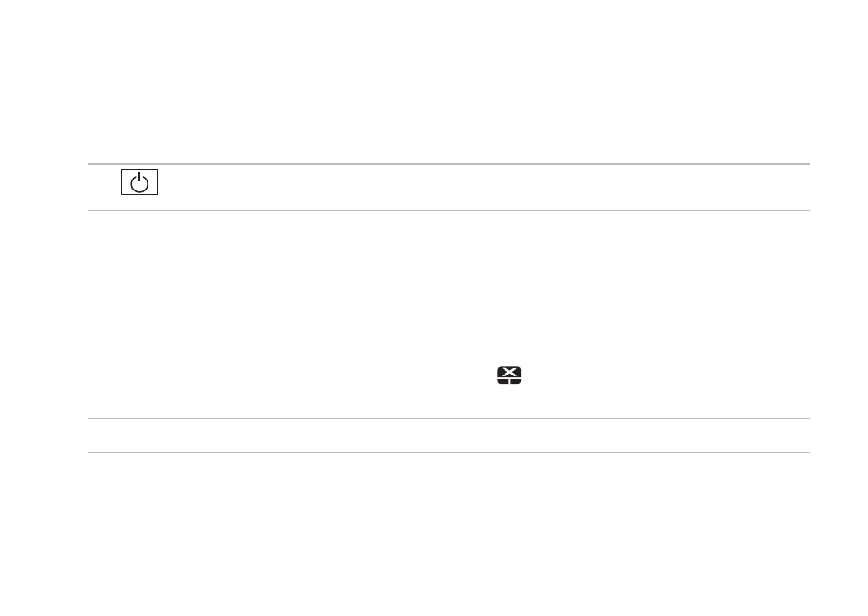The height and width of the screenshot is (616, 868).
Task: Click the bottommost horizontal line of the table
Action: (x=449, y=453)
